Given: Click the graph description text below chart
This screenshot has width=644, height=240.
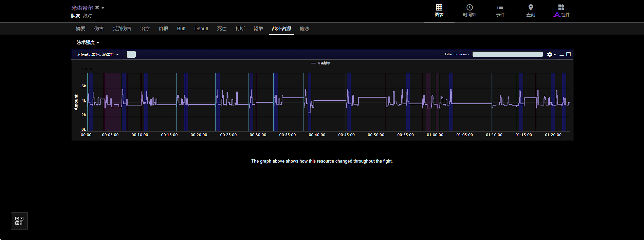Looking at the screenshot, I should click(x=322, y=161).
